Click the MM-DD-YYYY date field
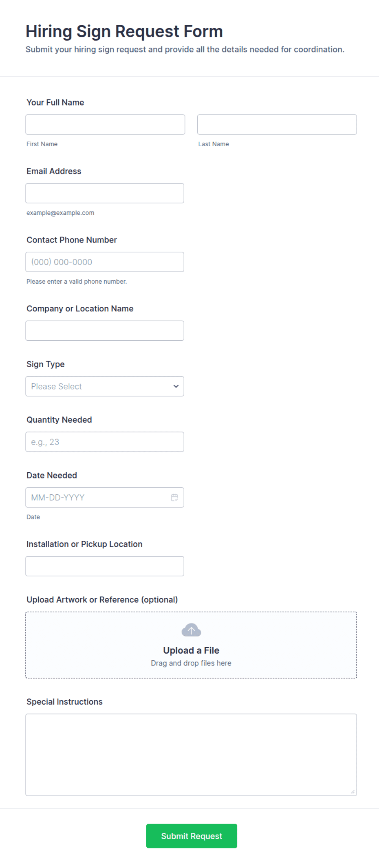Image resolution: width=379 pixels, height=868 pixels. [x=105, y=498]
